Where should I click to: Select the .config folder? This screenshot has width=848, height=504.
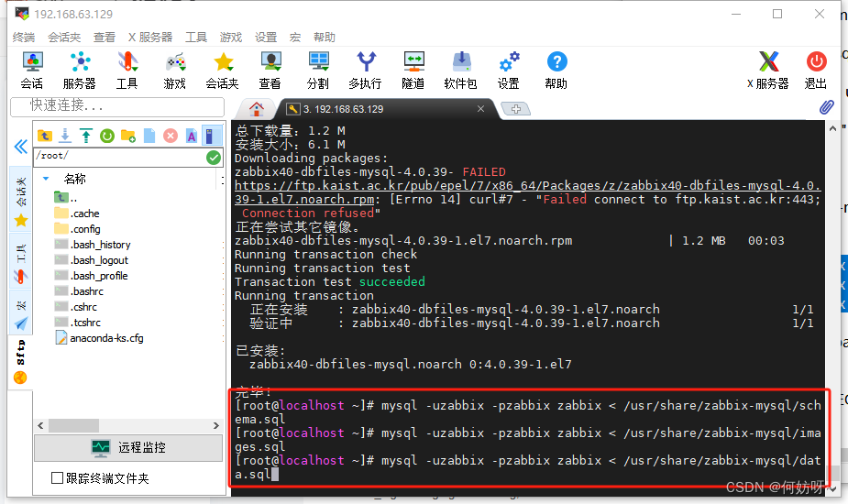click(77, 229)
